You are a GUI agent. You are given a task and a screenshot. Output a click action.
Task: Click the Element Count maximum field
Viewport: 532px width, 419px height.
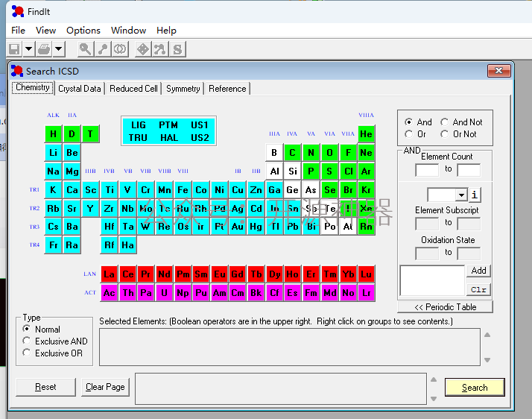click(469, 170)
